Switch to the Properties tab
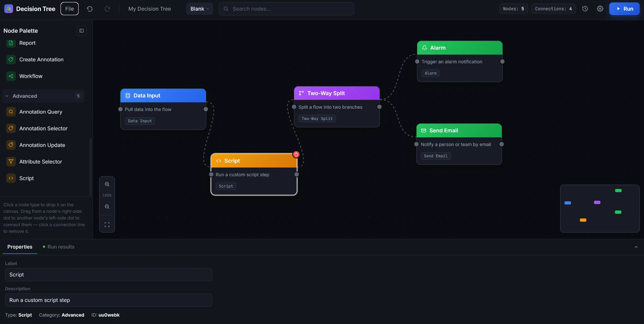Viewport: 644px width, 324px height. [20, 247]
